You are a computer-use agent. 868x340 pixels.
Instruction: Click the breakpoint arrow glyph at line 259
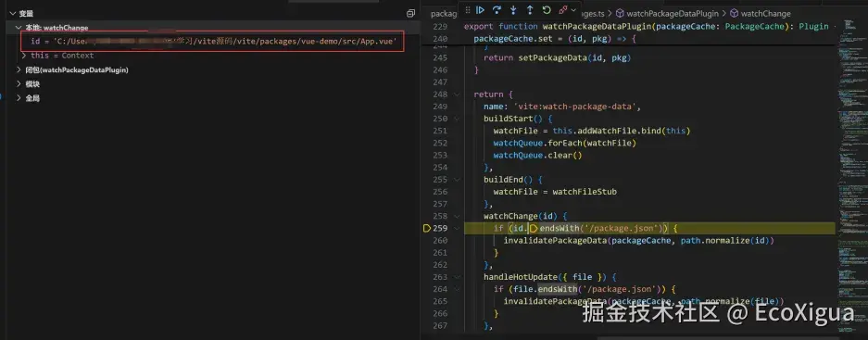click(427, 228)
